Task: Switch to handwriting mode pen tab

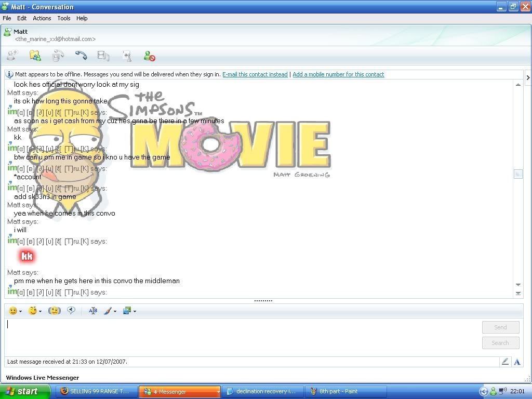Action: [504, 362]
